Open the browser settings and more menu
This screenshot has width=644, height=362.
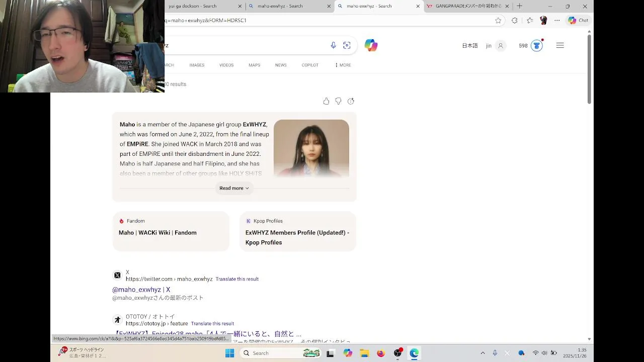[x=557, y=20]
